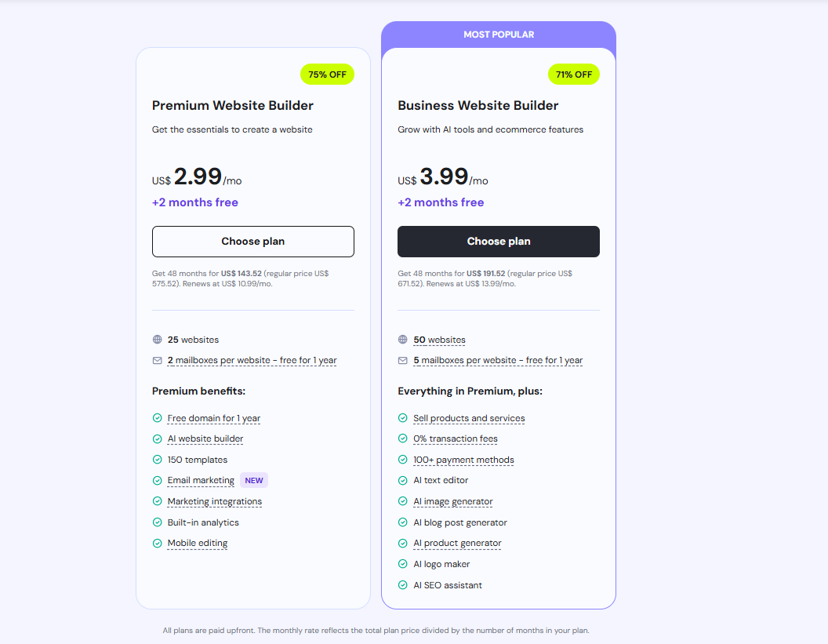Click the envelope icon beside 2 mailboxes
828x644 pixels.
tap(157, 361)
